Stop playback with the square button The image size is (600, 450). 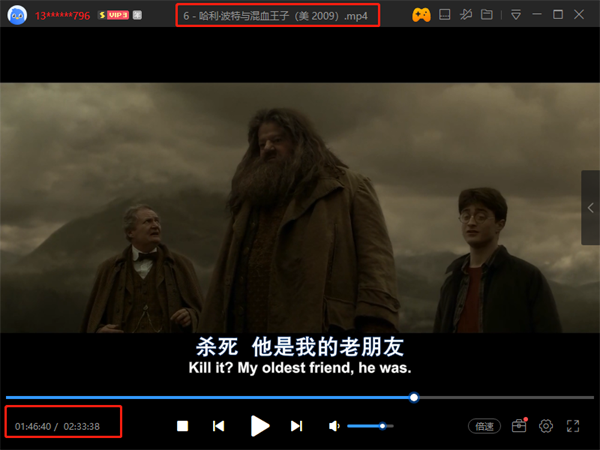tap(183, 426)
